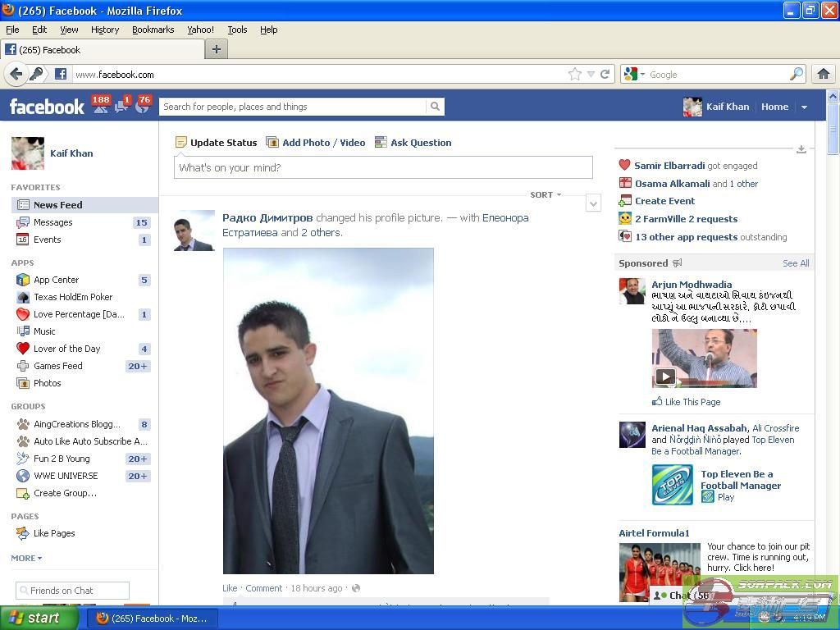Open the Bookmarks menu
This screenshot has height=630, width=840.
tap(153, 30)
